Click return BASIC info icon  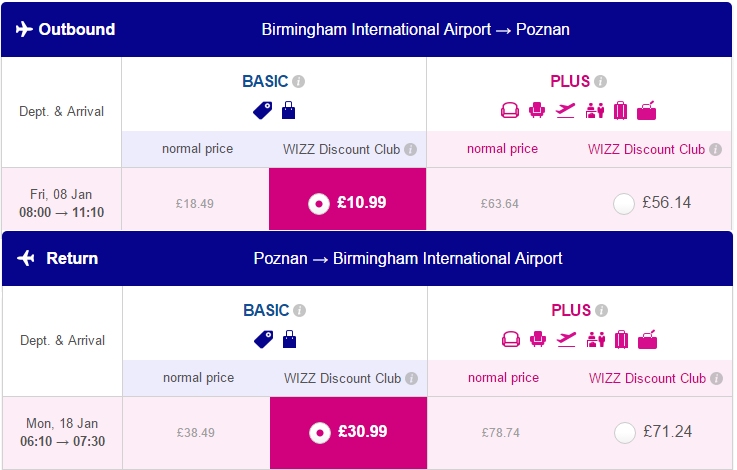299,311
